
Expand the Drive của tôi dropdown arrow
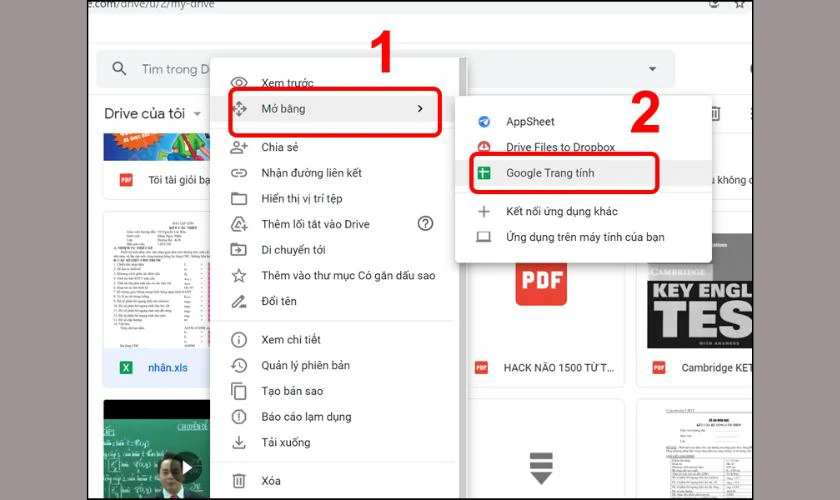pyautogui.click(x=197, y=114)
